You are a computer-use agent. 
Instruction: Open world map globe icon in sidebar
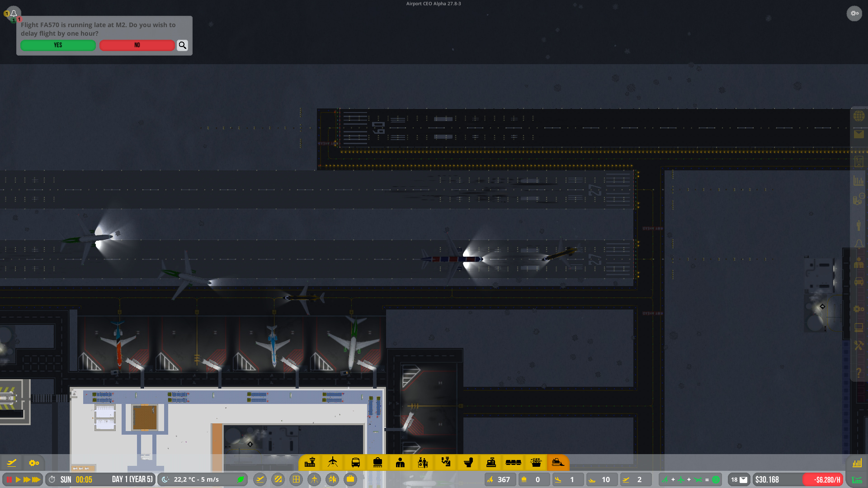click(x=859, y=116)
